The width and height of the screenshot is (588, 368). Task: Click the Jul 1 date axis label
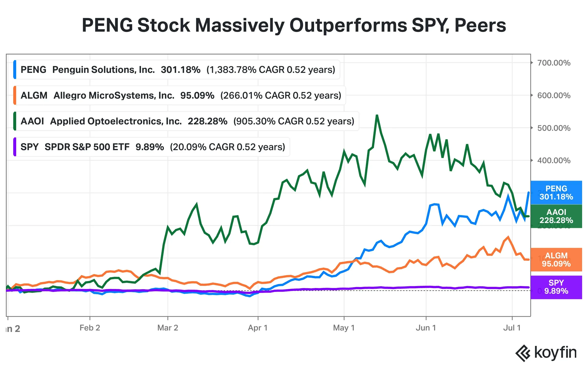point(512,328)
